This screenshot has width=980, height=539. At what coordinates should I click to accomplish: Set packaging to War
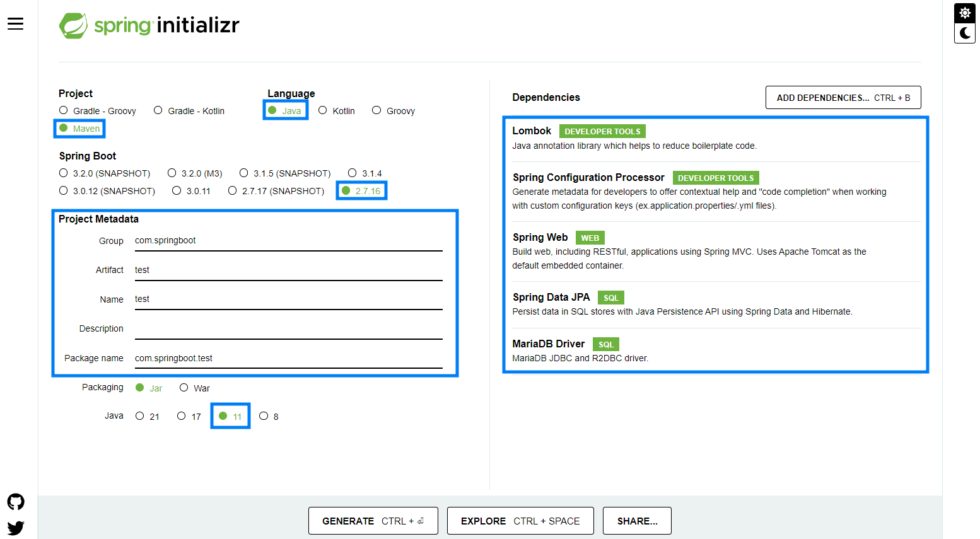coord(195,388)
